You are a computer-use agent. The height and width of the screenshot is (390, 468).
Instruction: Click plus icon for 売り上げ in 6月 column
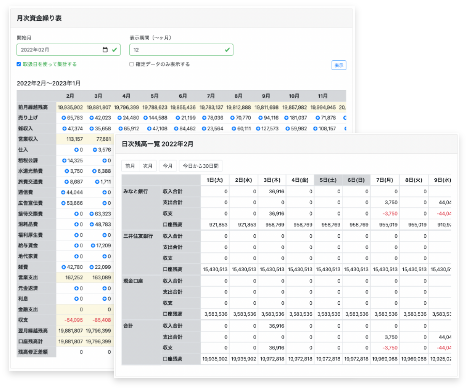178,118
